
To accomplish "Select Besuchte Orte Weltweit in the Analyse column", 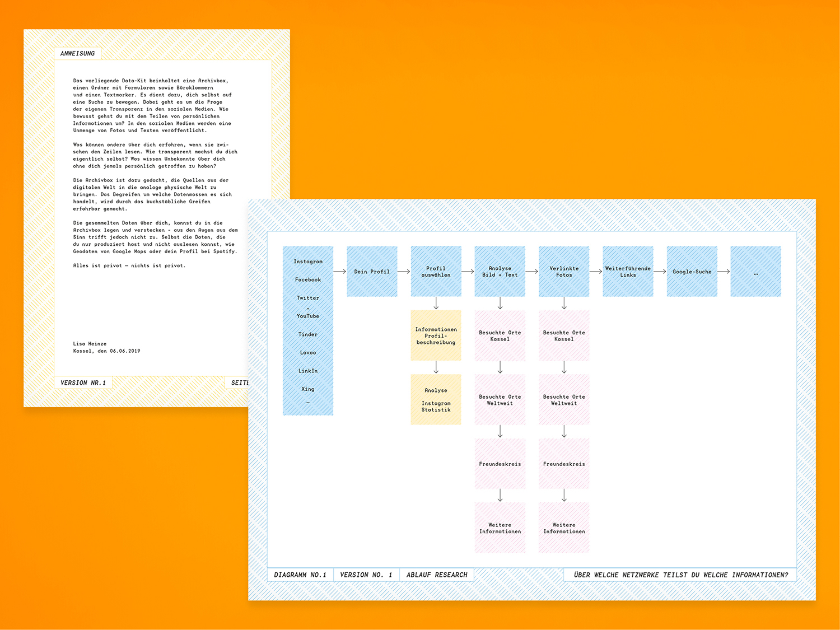I will coord(500,400).
